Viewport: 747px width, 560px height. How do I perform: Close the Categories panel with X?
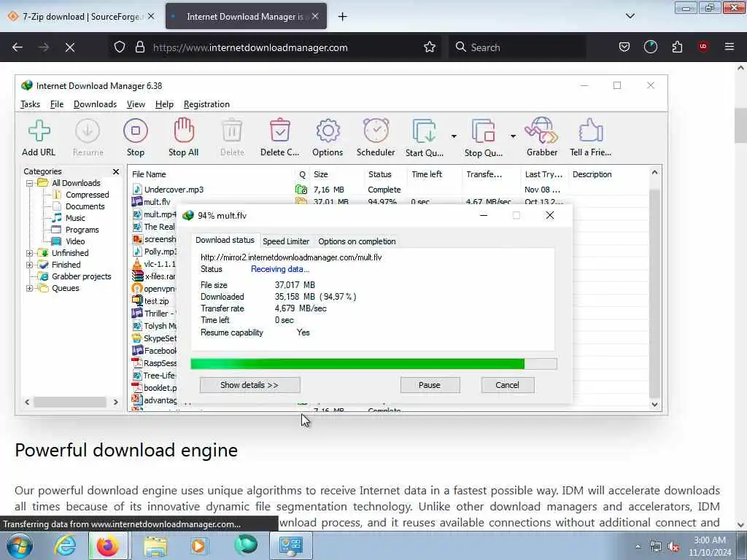(x=116, y=171)
